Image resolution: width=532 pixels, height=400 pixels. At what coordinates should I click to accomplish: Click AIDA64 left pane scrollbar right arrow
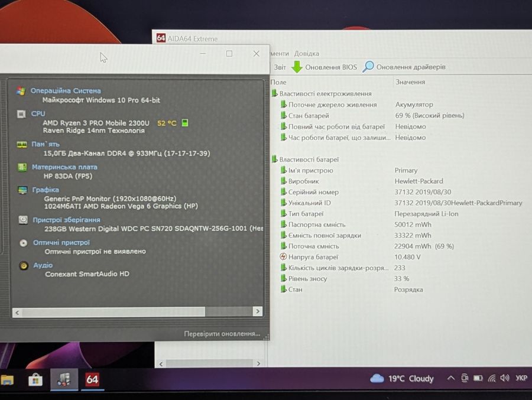tap(258, 363)
